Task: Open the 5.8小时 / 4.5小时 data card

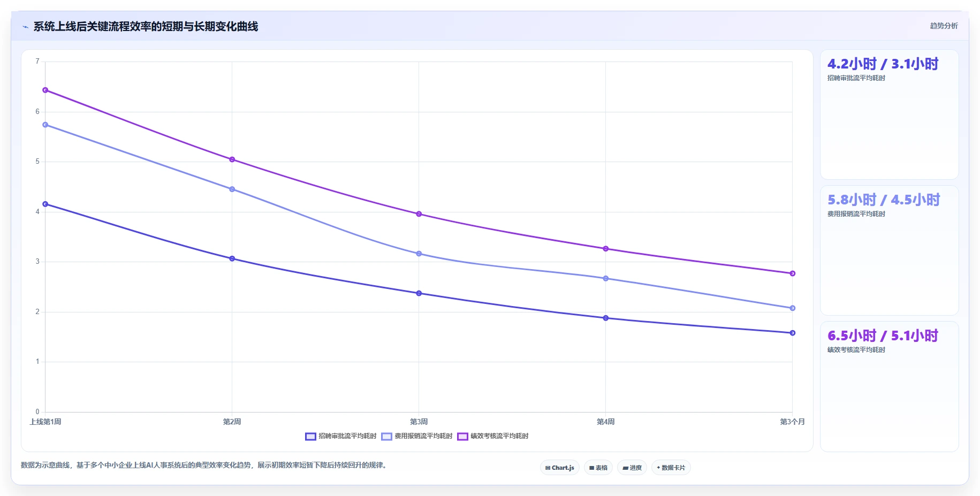Action: 889,250
